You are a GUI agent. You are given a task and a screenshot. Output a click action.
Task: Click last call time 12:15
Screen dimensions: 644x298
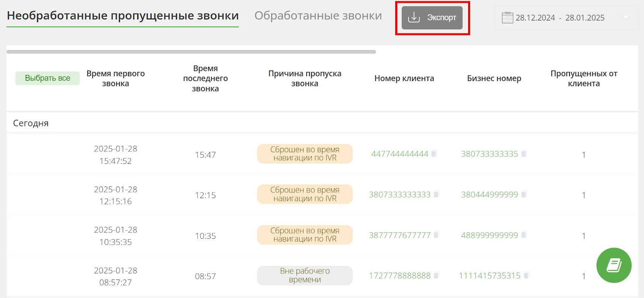(x=205, y=195)
